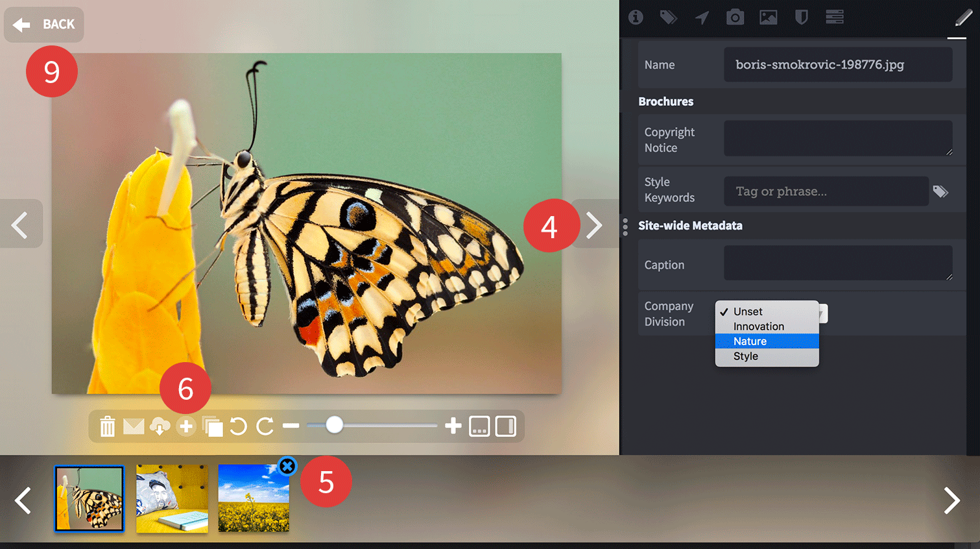Remove the field thumbnail with its blue X
Viewport: 980px width, 549px height.
(x=287, y=466)
